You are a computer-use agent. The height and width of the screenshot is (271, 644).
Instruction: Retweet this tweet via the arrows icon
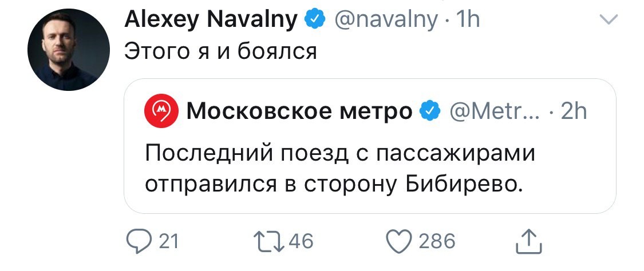[x=271, y=241]
